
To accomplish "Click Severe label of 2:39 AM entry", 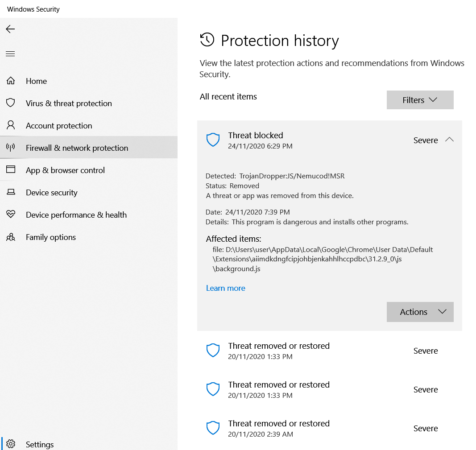I will [426, 429].
